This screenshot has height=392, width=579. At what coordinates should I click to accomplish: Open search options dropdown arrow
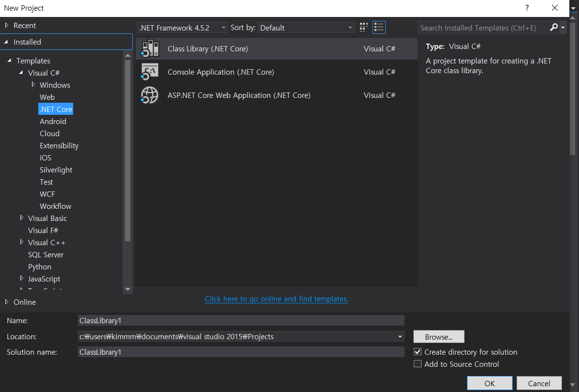tap(563, 28)
